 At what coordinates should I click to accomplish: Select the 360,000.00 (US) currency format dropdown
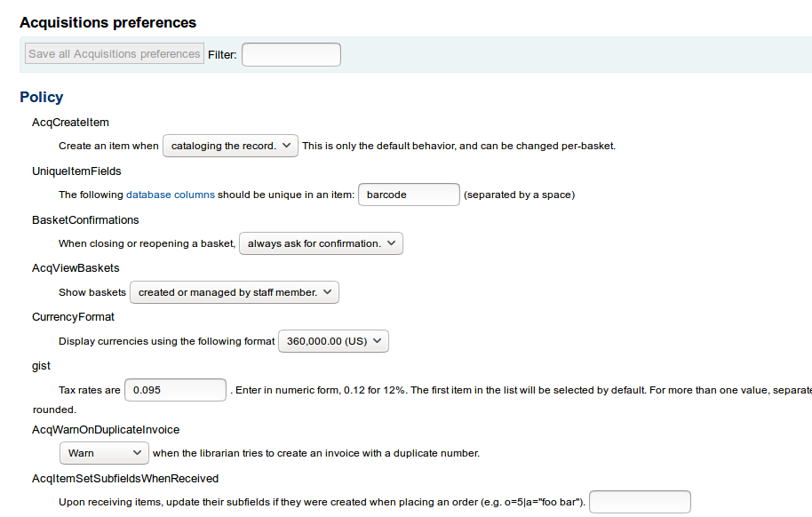pyautogui.click(x=333, y=341)
